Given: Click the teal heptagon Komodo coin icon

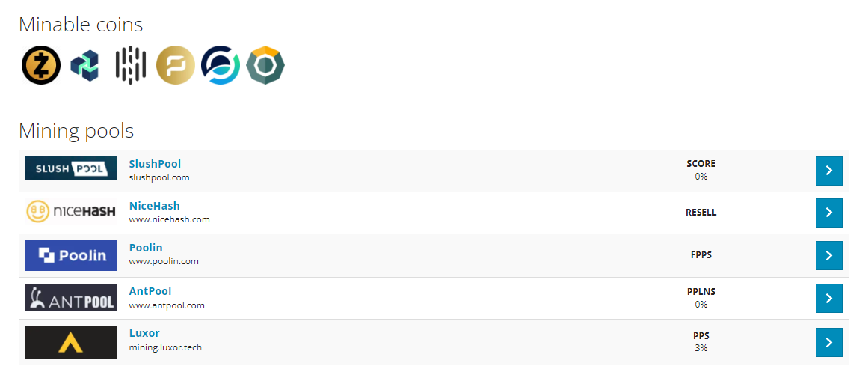Looking at the screenshot, I should tap(265, 65).
